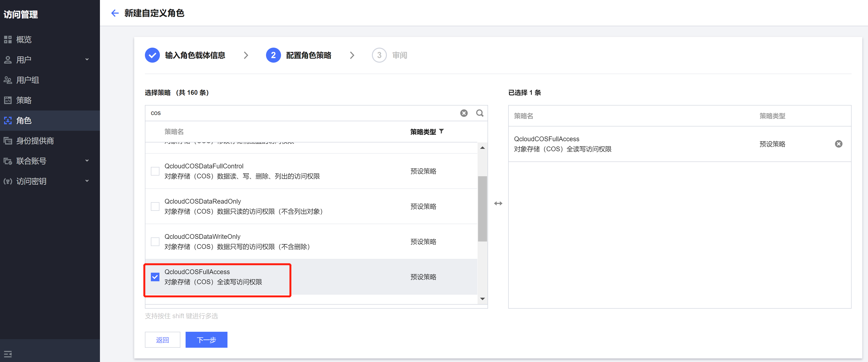Click the sidebar collapse icon at bottom
Image resolution: width=868 pixels, height=362 pixels.
pos(8,354)
